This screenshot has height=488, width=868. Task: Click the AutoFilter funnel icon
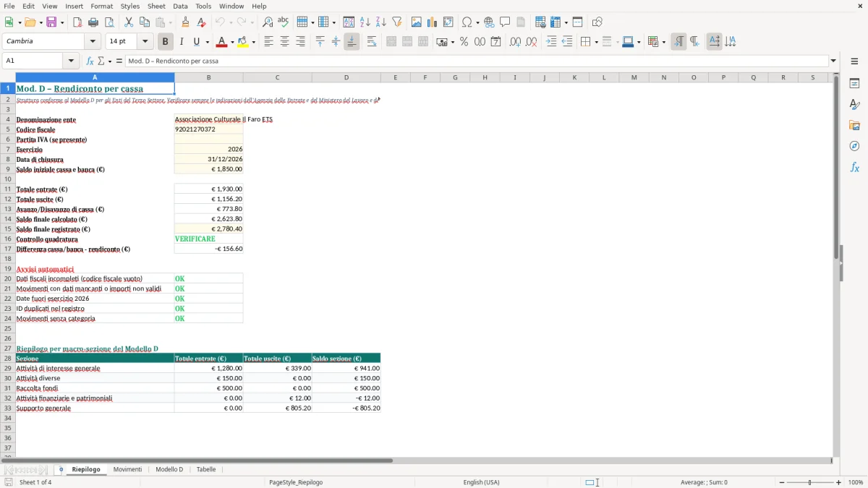397,22
